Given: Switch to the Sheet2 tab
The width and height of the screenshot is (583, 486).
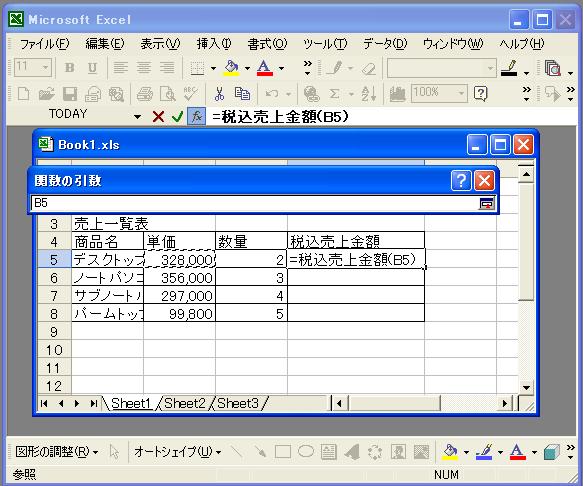Looking at the screenshot, I should (x=184, y=403).
